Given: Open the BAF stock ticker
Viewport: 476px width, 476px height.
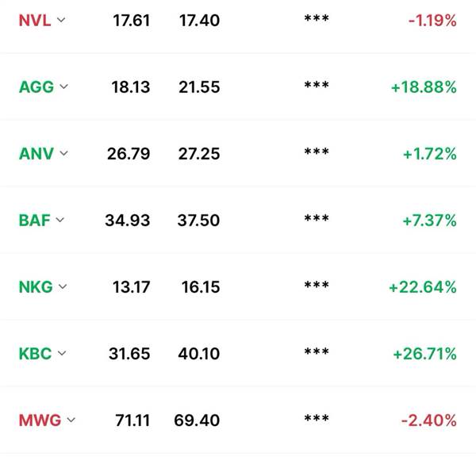Looking at the screenshot, I should click(34, 221).
